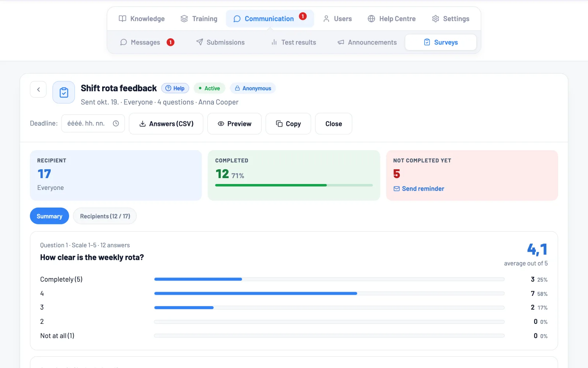Click the 'Not at all (1)' answer label
This screenshot has height=368, width=588.
click(57, 336)
